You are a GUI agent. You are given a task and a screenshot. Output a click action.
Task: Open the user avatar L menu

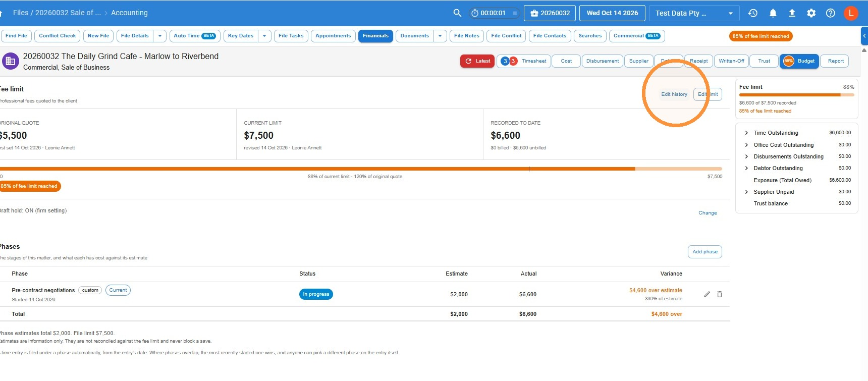tap(851, 13)
